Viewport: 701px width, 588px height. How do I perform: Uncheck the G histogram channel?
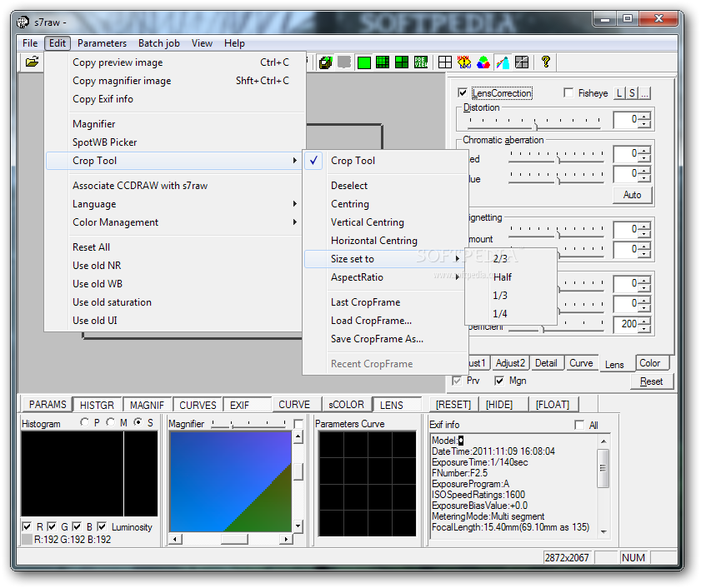52,527
